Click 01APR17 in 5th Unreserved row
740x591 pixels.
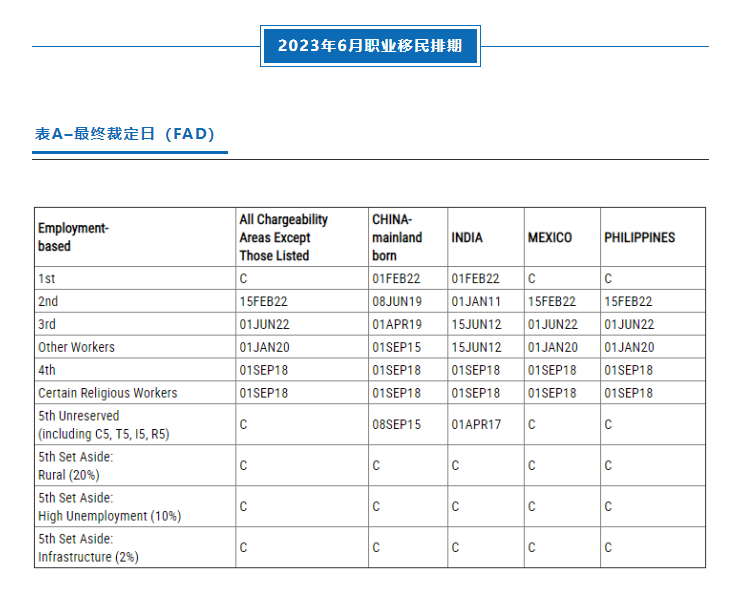coord(476,424)
